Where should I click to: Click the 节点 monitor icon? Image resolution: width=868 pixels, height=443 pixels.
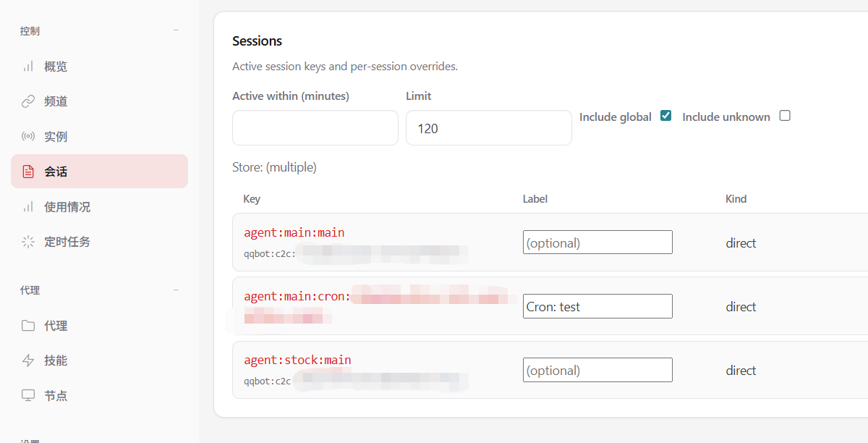pyautogui.click(x=28, y=396)
